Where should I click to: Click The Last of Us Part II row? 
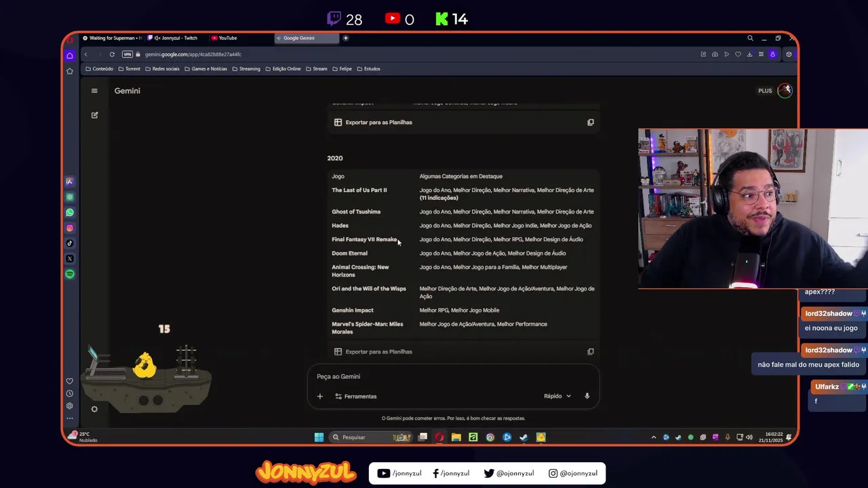pos(462,194)
